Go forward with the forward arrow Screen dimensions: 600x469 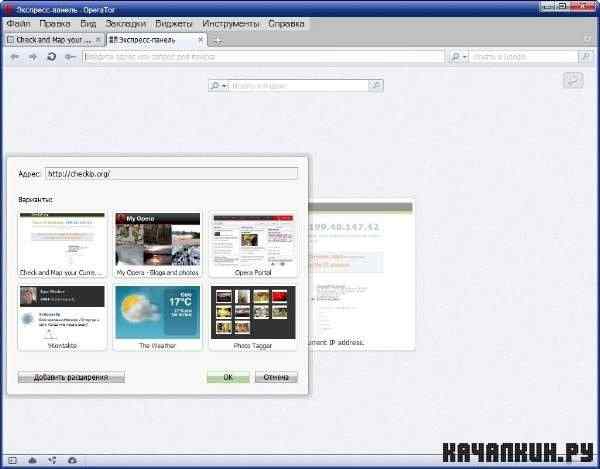pyautogui.click(x=33, y=57)
